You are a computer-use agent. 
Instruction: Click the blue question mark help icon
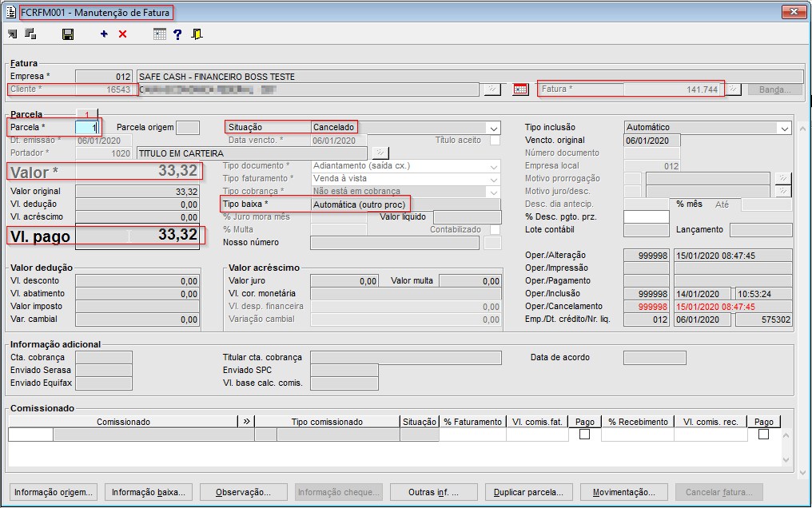click(x=177, y=34)
